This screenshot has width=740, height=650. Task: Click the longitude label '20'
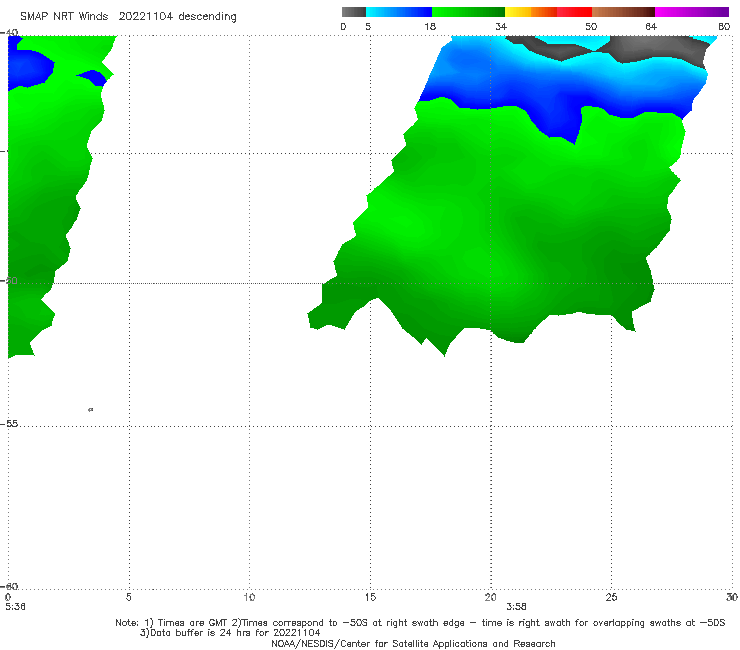490,597
